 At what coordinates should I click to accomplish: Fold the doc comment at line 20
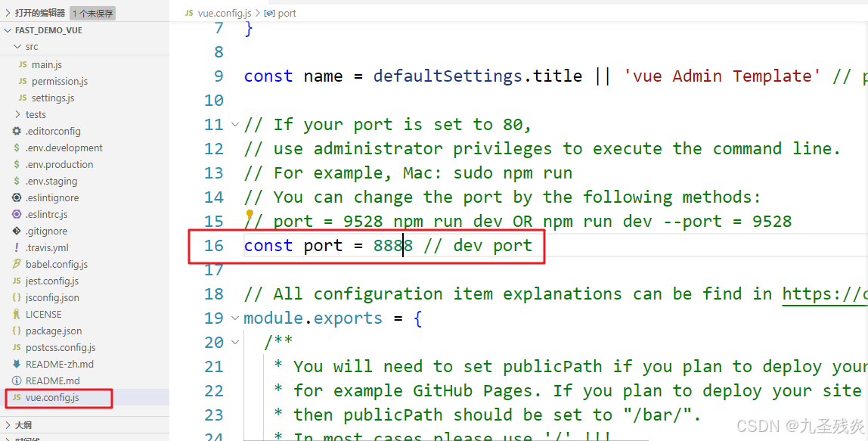click(234, 343)
